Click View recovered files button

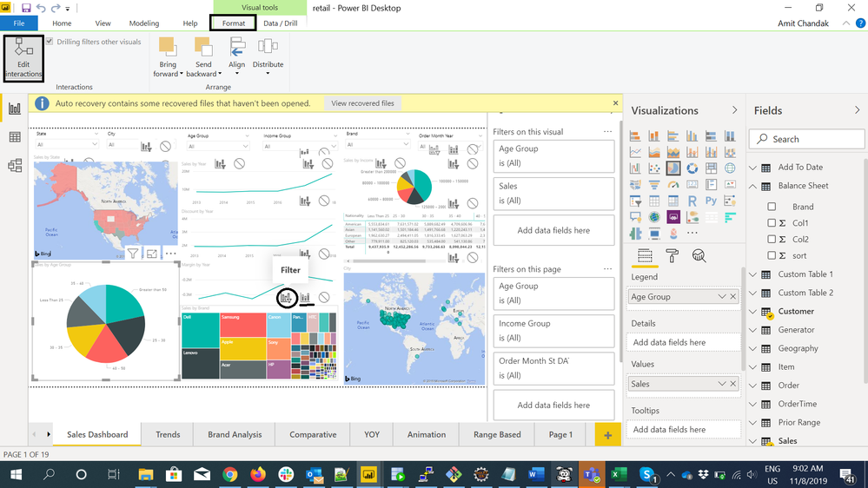point(362,103)
